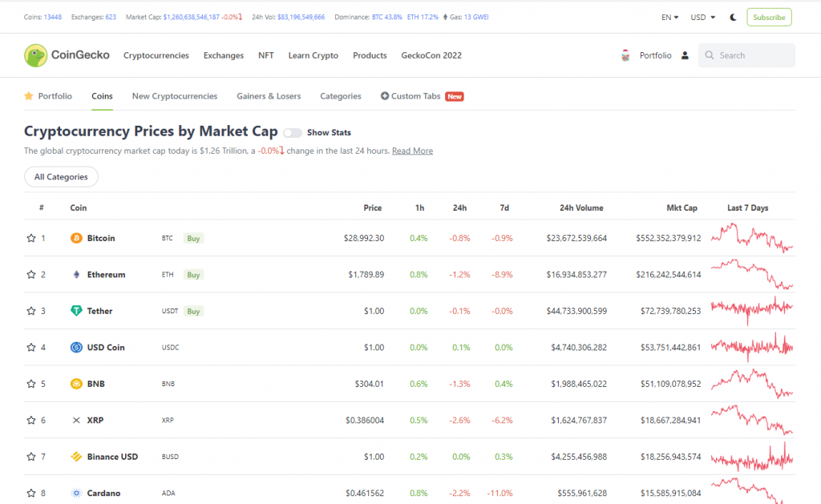
Task: Click the XRP logo icon
Action: coord(76,420)
